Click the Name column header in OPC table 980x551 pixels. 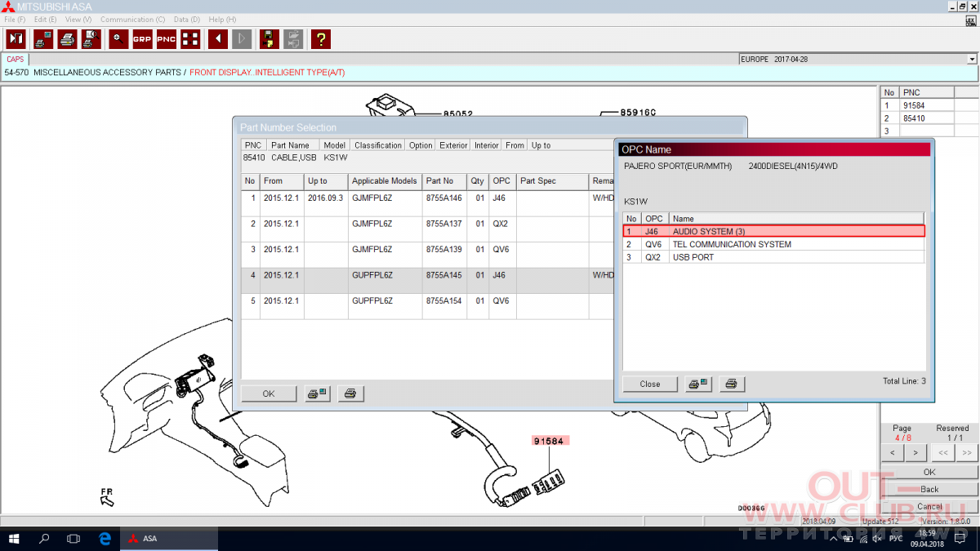tap(796, 219)
